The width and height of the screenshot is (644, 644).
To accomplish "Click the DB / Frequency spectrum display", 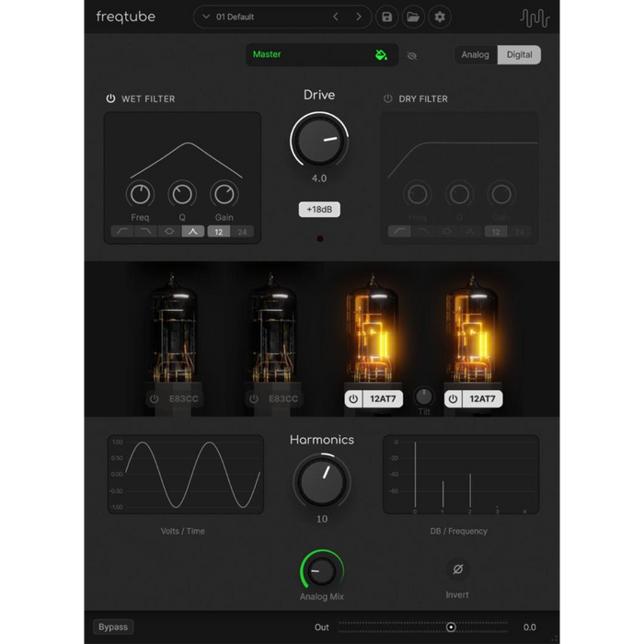I will pyautogui.click(x=461, y=475).
